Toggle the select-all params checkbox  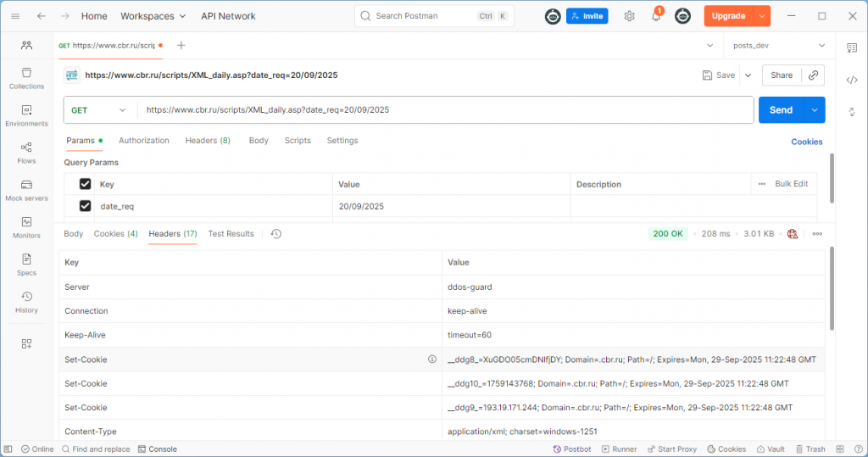pos(85,184)
